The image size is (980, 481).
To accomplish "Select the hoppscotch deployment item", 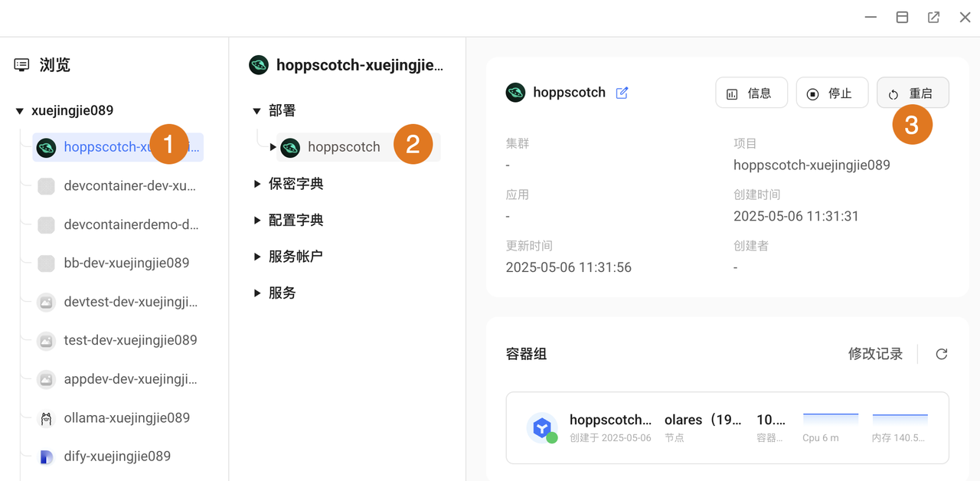I will tap(358, 147).
